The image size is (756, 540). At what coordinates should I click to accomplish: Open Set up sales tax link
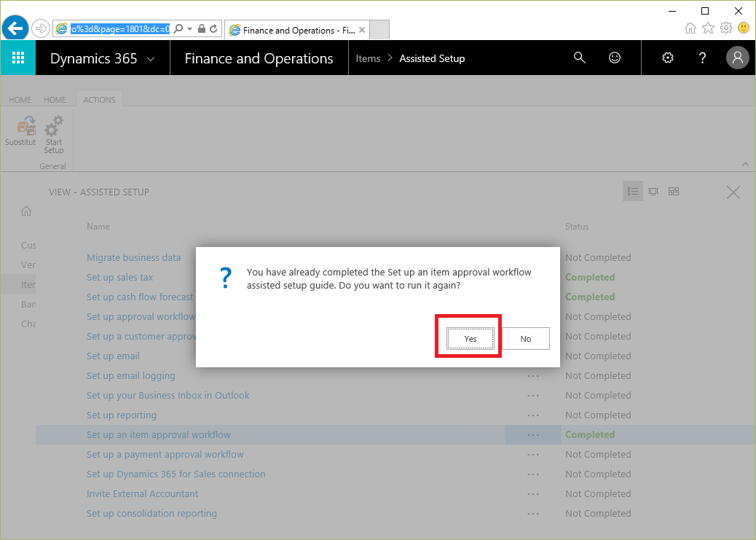[119, 278]
